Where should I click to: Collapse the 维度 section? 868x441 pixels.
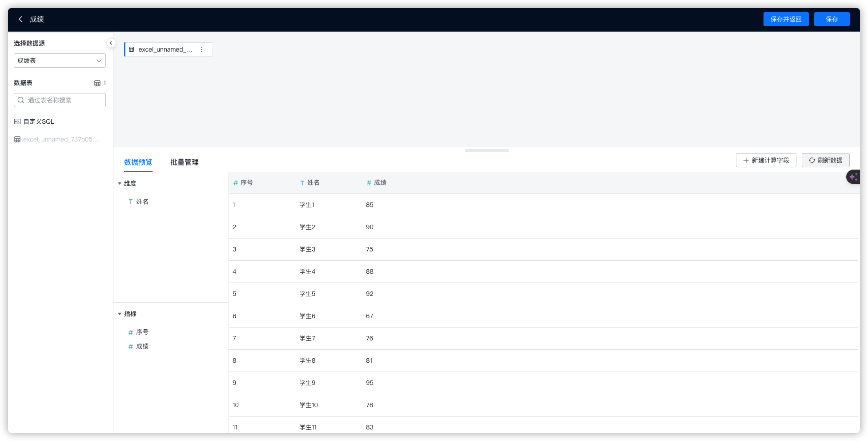[120, 183]
